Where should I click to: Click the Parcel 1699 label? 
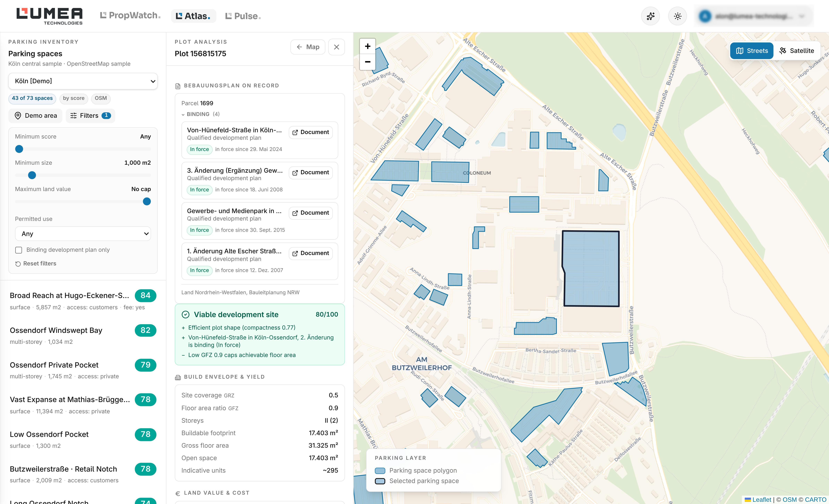(x=197, y=103)
